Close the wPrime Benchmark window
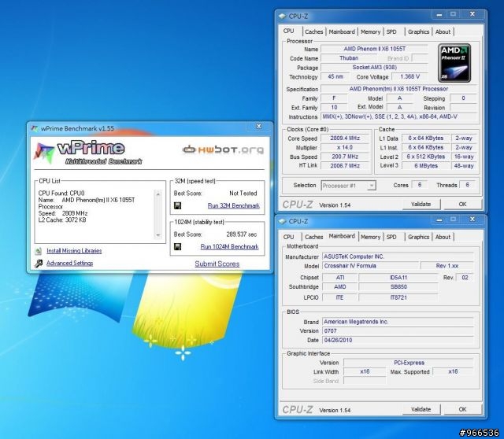 click(x=259, y=127)
